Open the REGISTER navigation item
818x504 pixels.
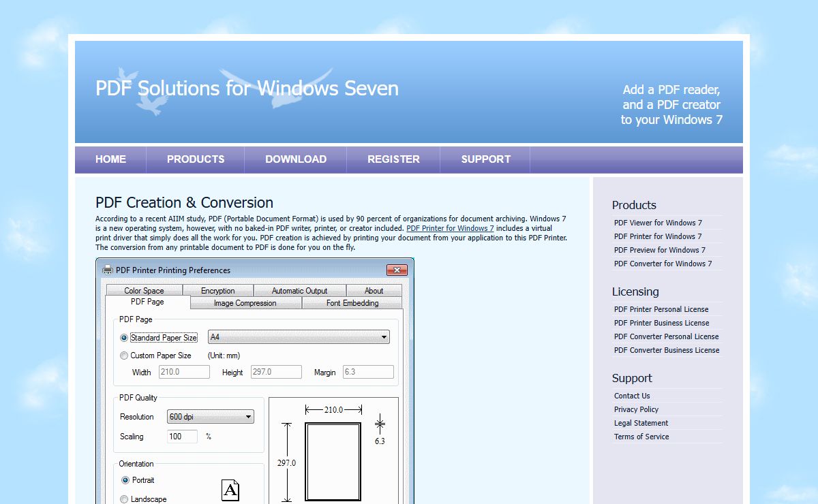[x=393, y=159]
